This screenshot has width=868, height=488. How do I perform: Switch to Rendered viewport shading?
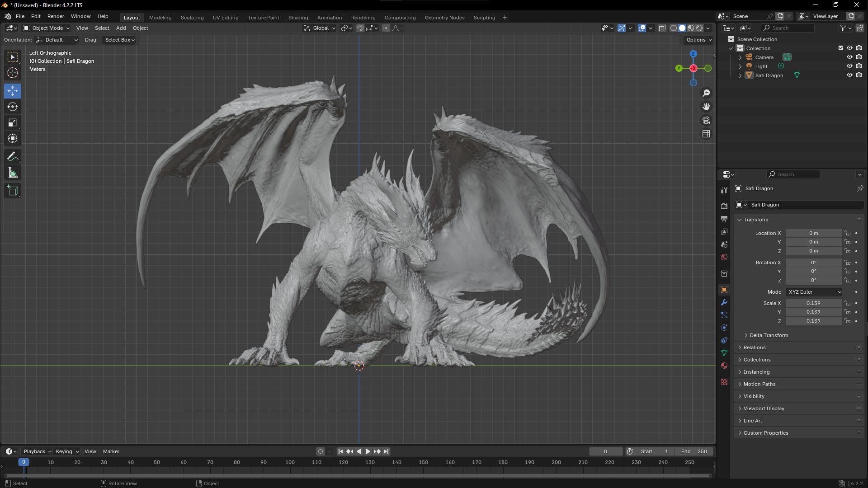[x=699, y=28]
